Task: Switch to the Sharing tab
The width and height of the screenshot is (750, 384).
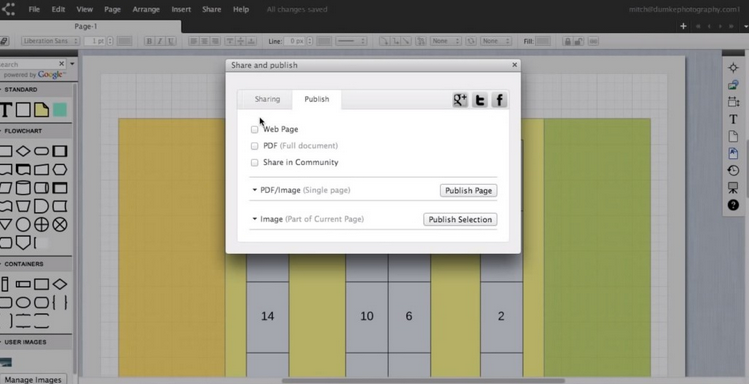Action: 267,99
